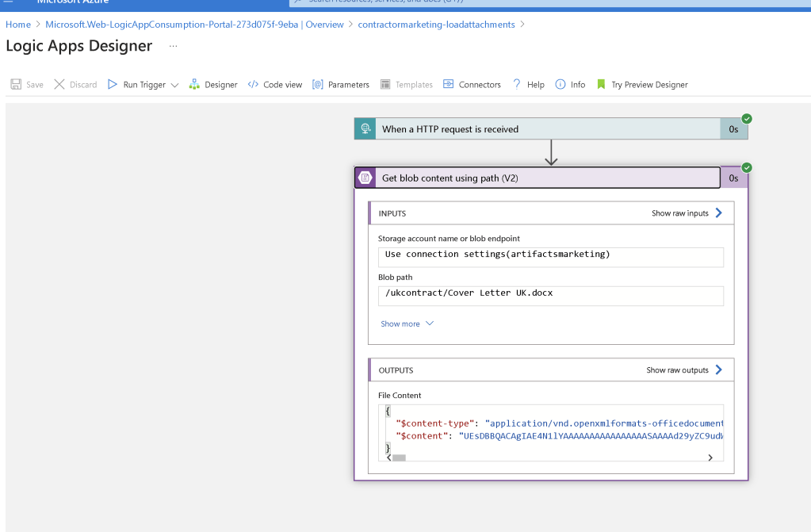The height and width of the screenshot is (532, 811).
Task: Click the Show more chevron arrow
Action: click(430, 323)
